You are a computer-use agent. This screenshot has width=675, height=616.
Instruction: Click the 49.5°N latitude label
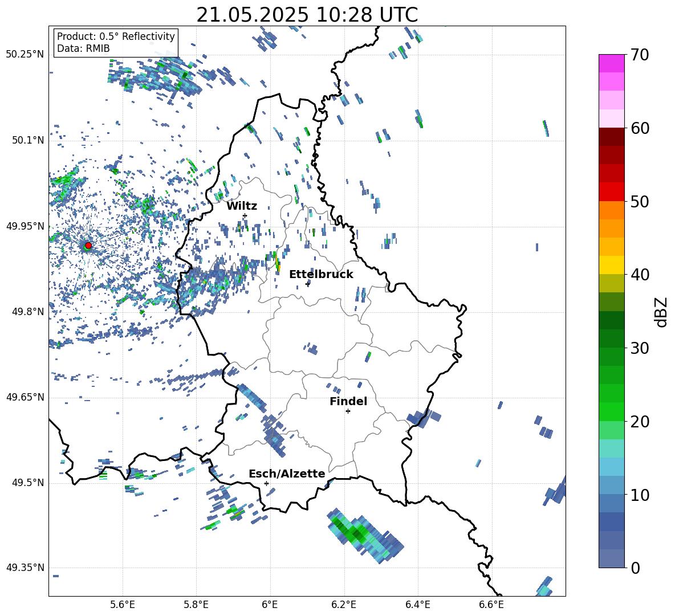pos(28,483)
